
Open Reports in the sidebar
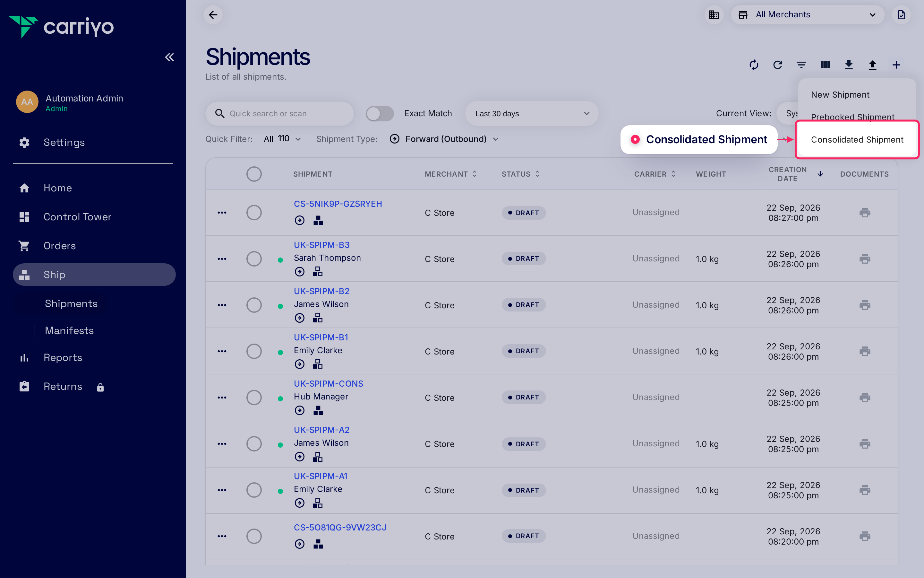click(x=63, y=357)
